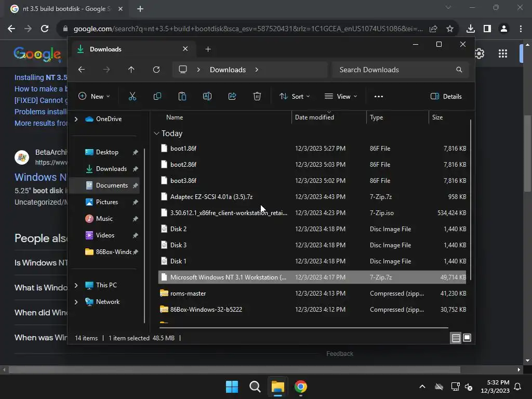Reload the Chrome page
The width and height of the screenshot is (532, 399).
point(45,29)
